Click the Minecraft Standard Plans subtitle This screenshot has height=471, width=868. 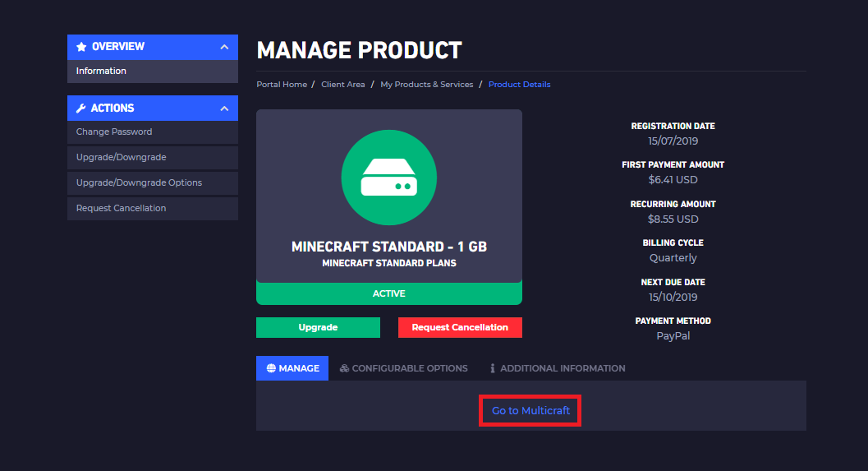389,263
